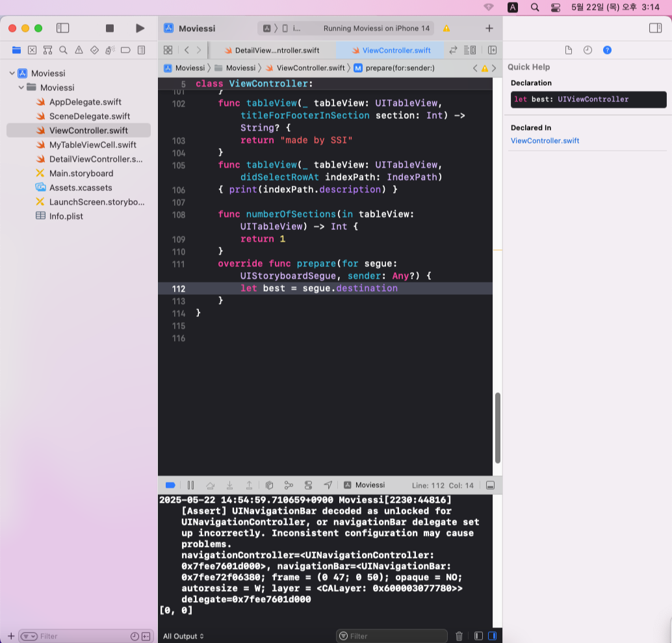672x643 pixels.
Task: Collapse the Moviessi project root
Action: [x=12, y=73]
